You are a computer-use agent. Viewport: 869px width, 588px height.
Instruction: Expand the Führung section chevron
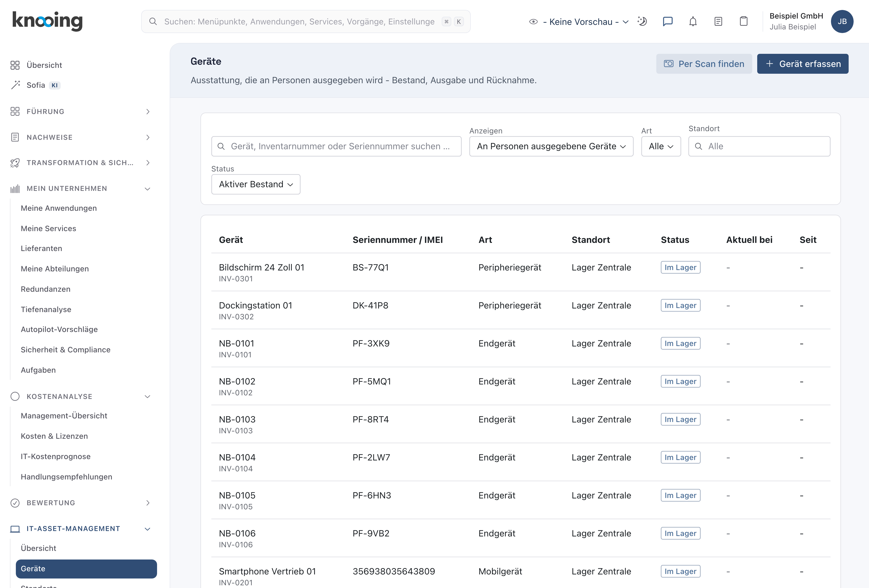click(x=148, y=111)
